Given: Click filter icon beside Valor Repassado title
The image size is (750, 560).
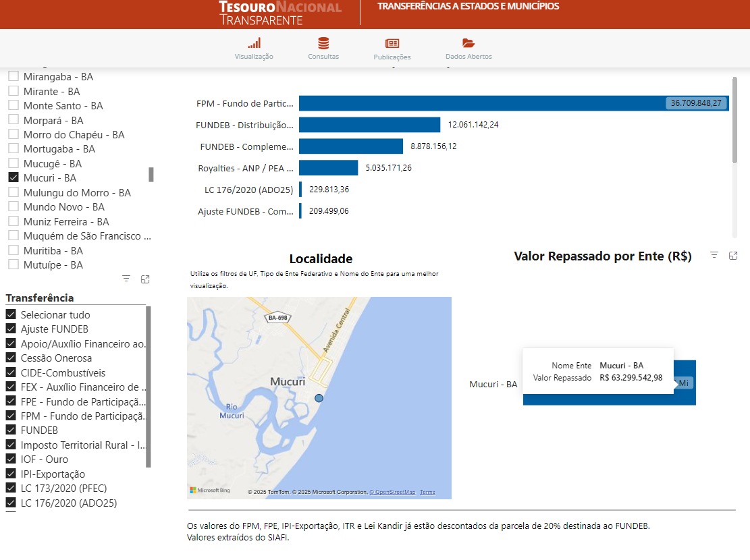Looking at the screenshot, I should pyautogui.click(x=714, y=255).
